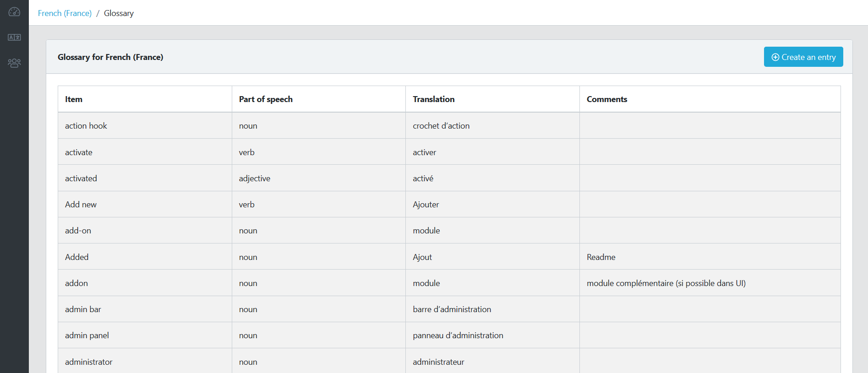Select the 'action hook' item cell

(145, 125)
